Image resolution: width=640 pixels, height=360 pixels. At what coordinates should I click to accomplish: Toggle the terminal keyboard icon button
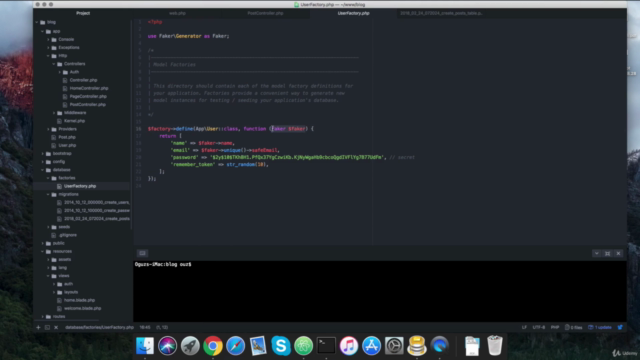pos(142,253)
